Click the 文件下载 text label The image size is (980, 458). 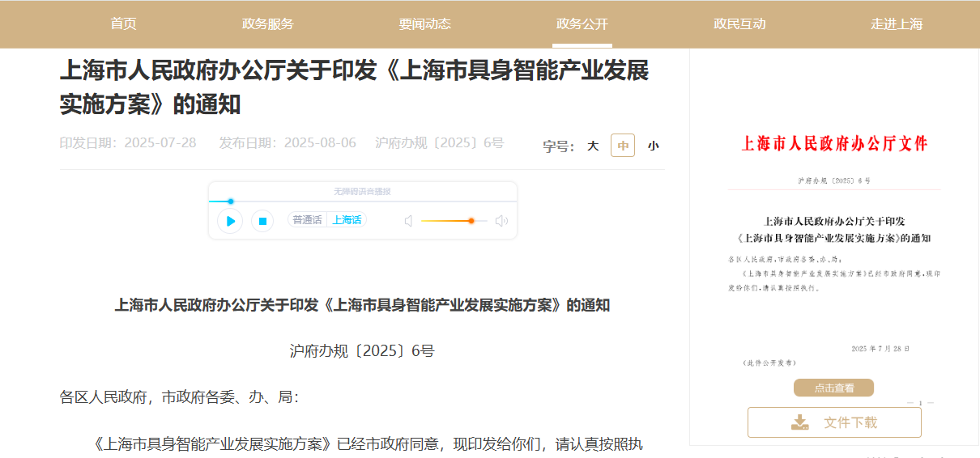850,422
